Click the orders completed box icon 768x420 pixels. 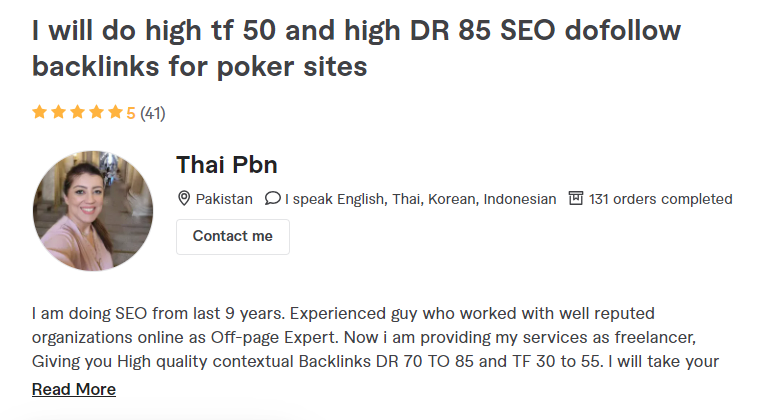point(576,198)
